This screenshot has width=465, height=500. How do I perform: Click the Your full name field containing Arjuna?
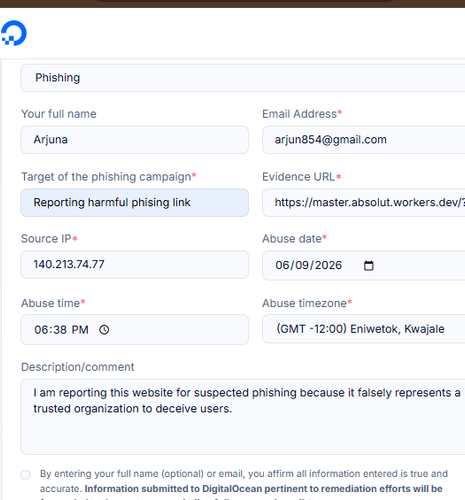coord(135,140)
